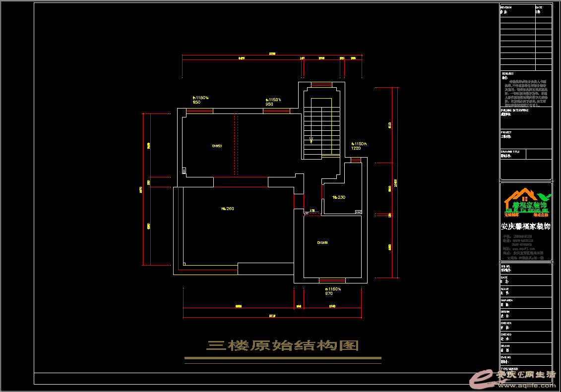Click the DRAWING TITLE field

[x=525, y=154]
